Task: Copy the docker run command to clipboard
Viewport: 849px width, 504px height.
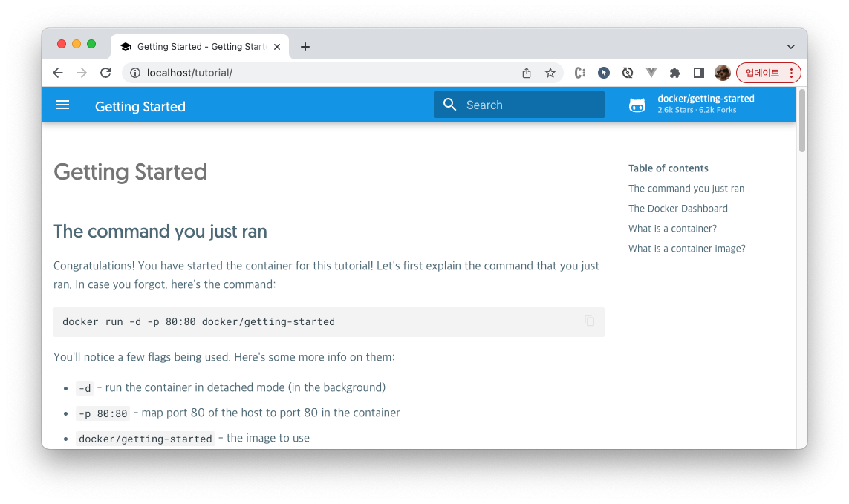Action: pos(590,321)
